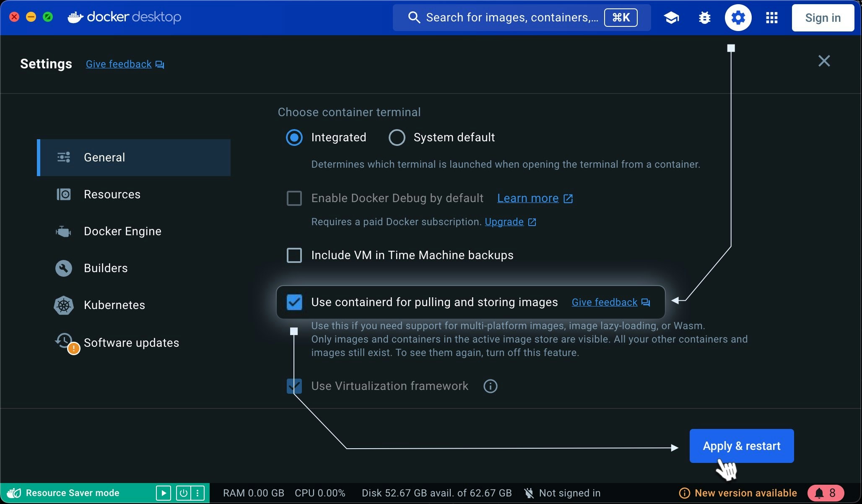Image resolution: width=862 pixels, height=504 pixels.
Task: Open the Learning Center graduation cap icon
Action: click(x=671, y=18)
